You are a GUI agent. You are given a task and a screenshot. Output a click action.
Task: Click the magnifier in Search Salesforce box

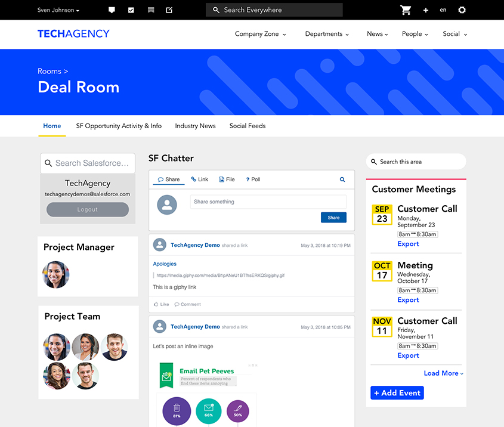coord(48,163)
